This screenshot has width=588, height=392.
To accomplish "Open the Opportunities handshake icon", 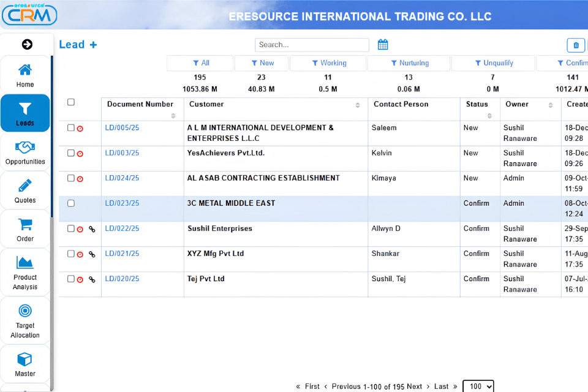I will (25, 148).
